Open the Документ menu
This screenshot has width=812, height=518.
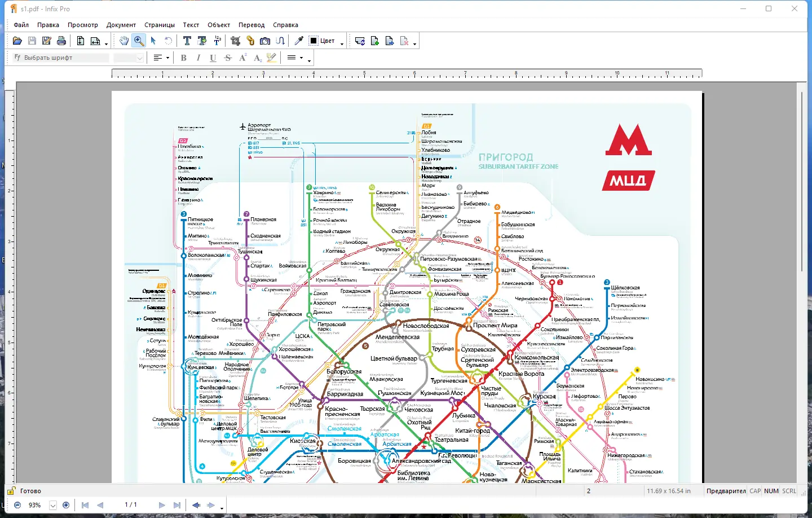pos(121,25)
